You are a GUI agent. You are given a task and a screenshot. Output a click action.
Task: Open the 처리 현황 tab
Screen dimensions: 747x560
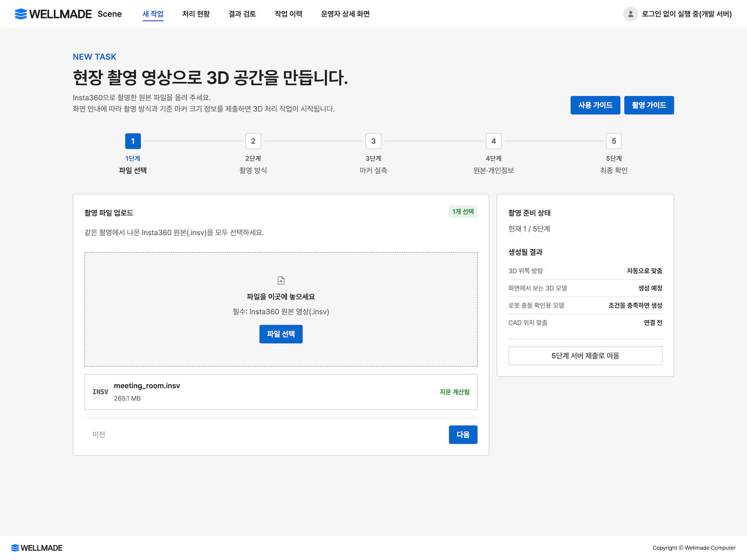tap(196, 14)
